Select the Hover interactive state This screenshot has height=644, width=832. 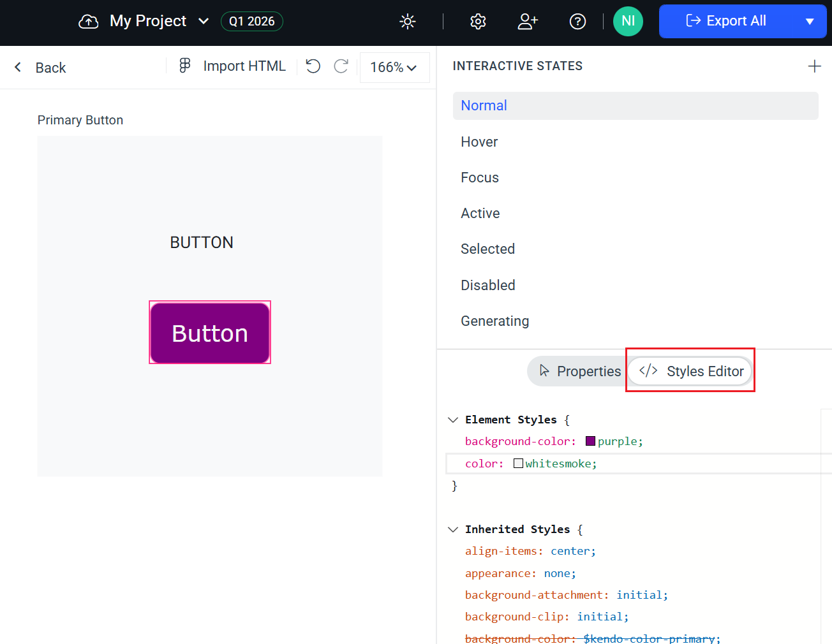point(479,142)
